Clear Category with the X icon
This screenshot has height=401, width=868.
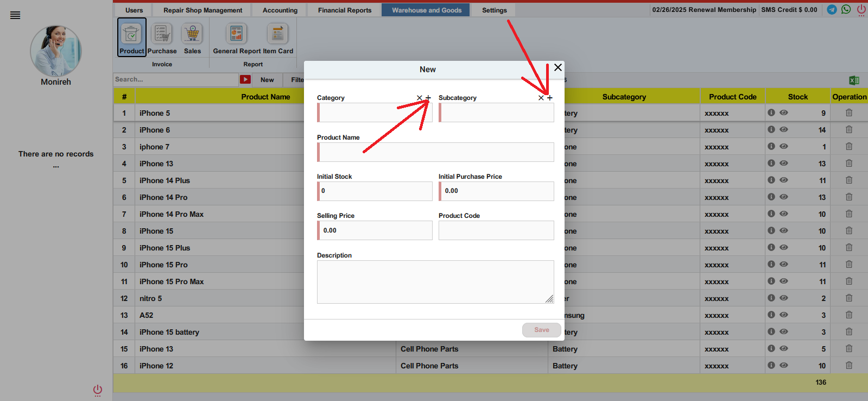click(419, 98)
